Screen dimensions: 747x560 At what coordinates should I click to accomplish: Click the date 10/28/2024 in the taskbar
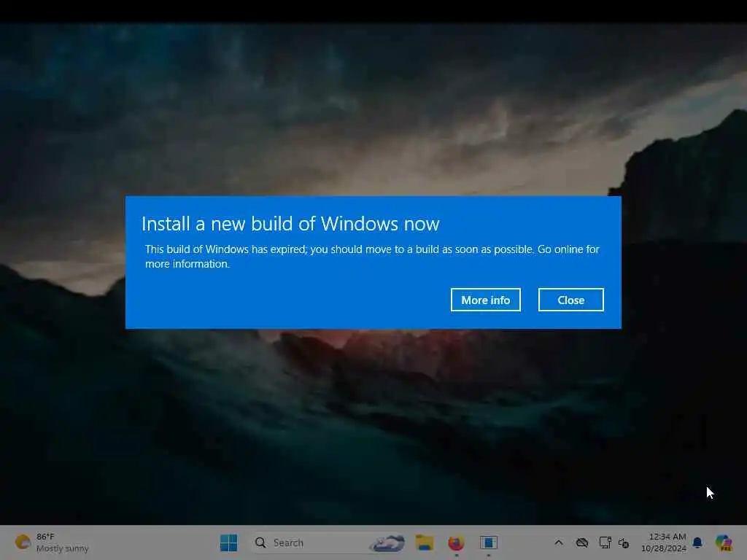[x=663, y=548]
